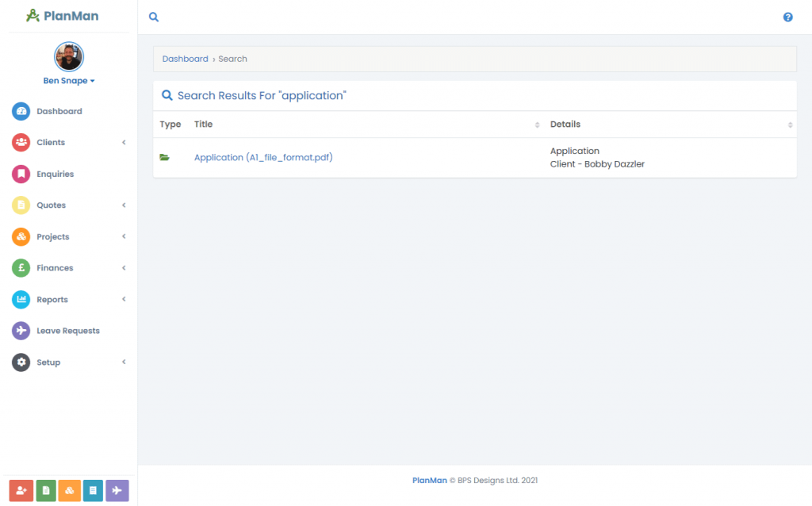The image size is (812, 506).
Task: Sort results by the Title column
Action: pos(366,125)
